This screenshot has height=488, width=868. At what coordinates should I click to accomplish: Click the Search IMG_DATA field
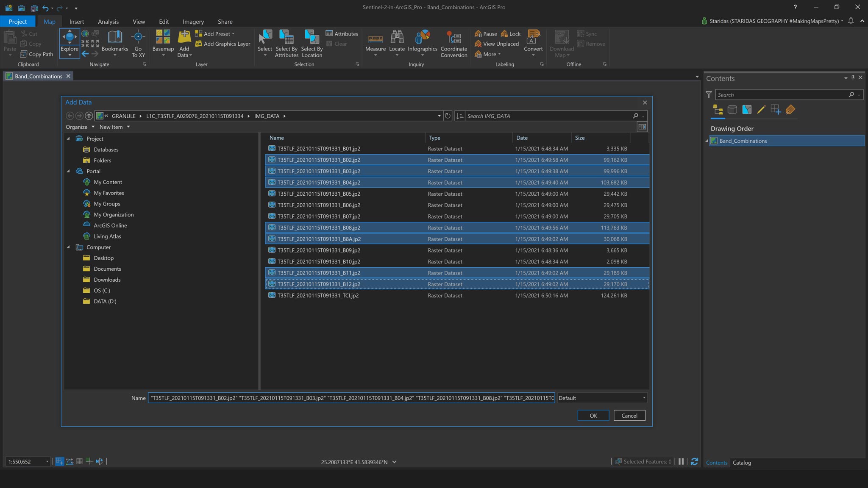pyautogui.click(x=549, y=116)
